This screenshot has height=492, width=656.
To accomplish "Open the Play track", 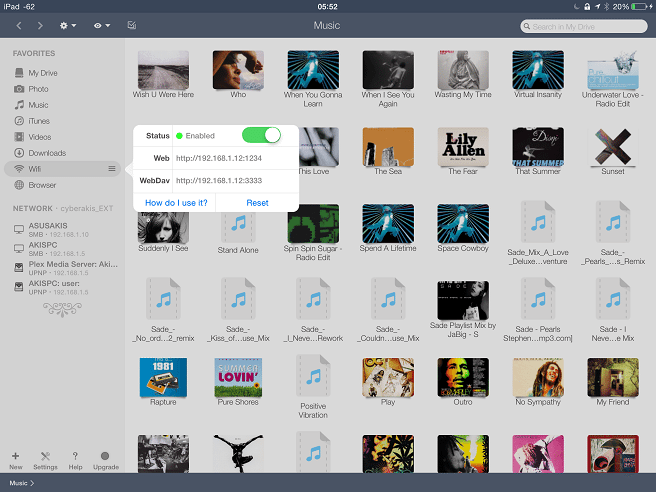I will point(388,382).
